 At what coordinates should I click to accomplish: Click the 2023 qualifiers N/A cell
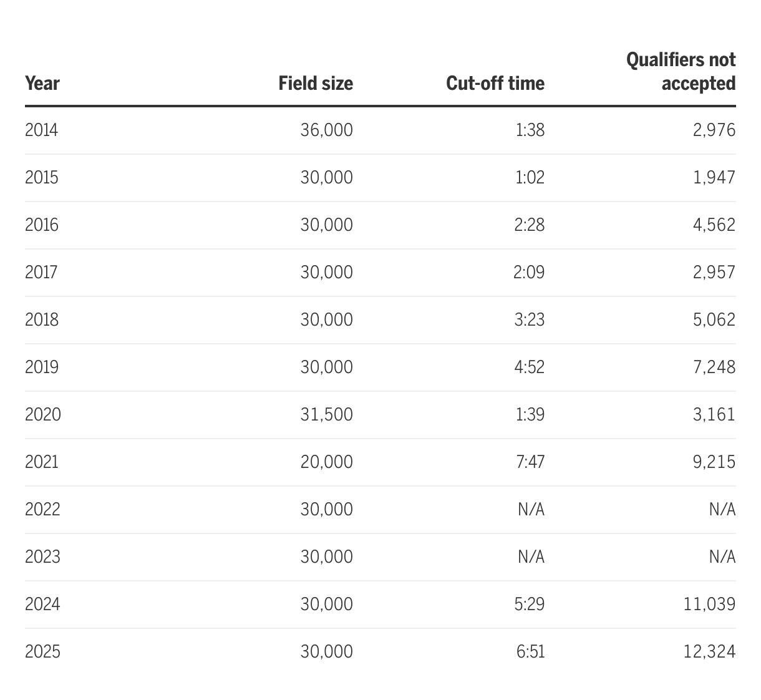[722, 557]
